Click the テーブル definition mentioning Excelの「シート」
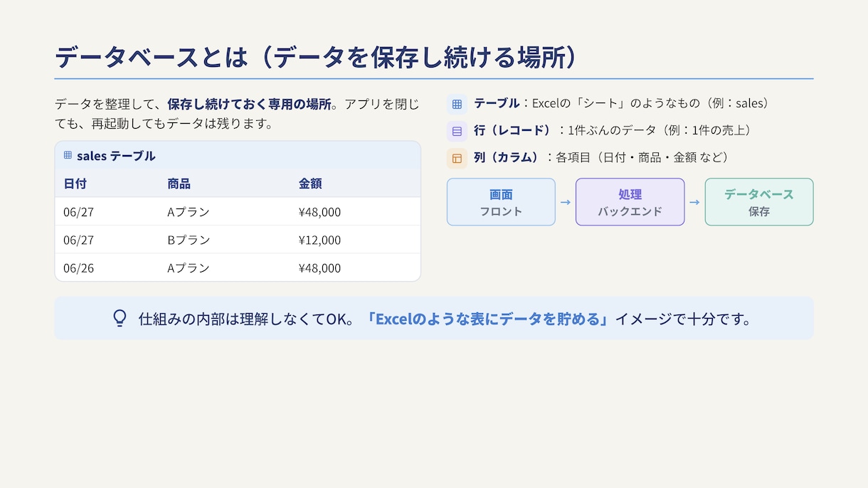This screenshot has width=868, height=488. 623,104
